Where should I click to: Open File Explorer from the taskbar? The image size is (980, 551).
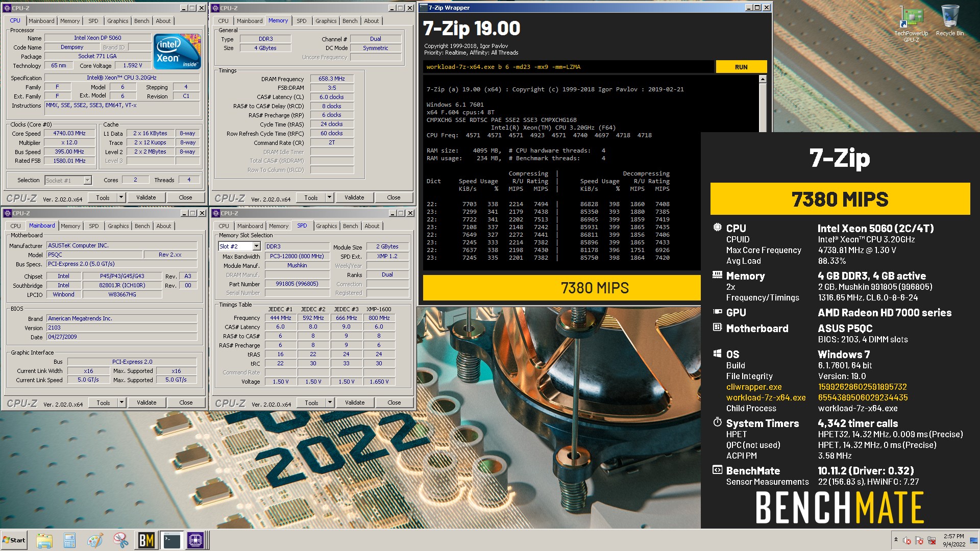click(44, 540)
